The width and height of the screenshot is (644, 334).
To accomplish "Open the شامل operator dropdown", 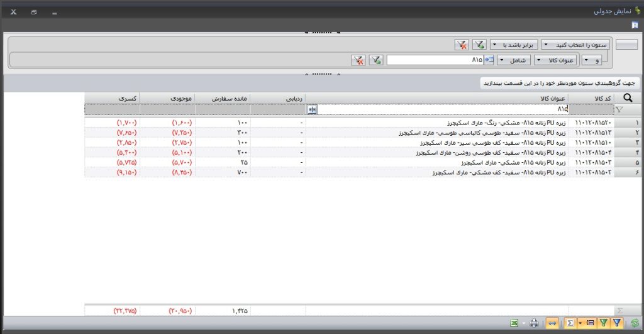I will point(513,60).
